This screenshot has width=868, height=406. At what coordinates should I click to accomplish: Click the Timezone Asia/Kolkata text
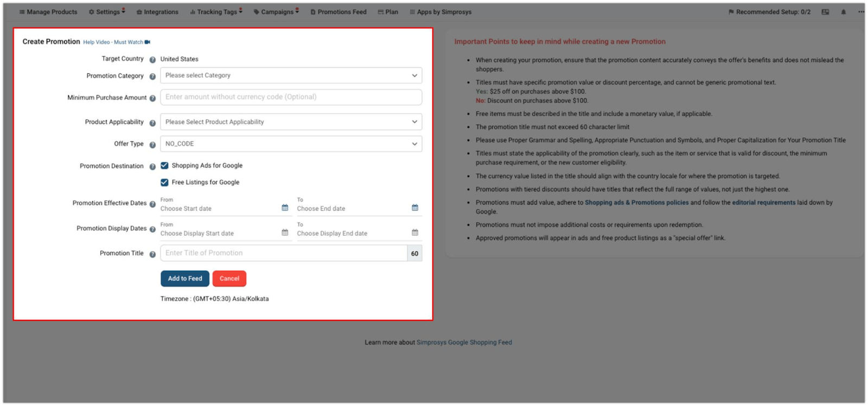click(214, 299)
